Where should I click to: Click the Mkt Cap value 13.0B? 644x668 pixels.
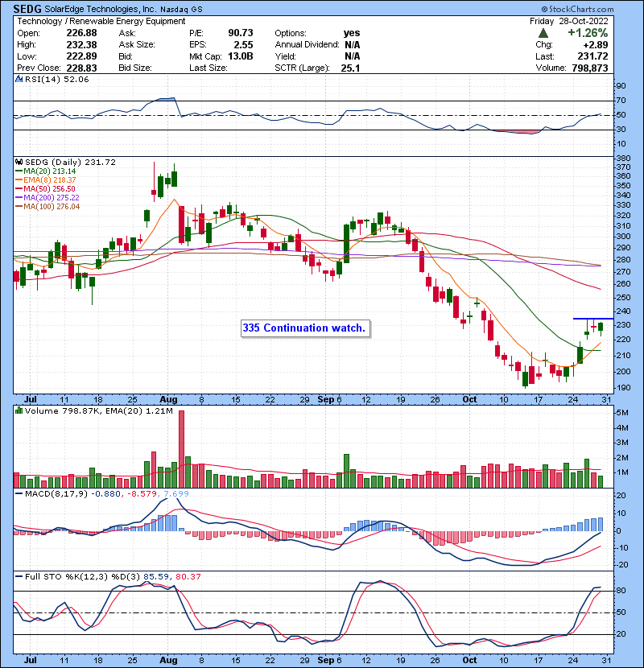[241, 56]
